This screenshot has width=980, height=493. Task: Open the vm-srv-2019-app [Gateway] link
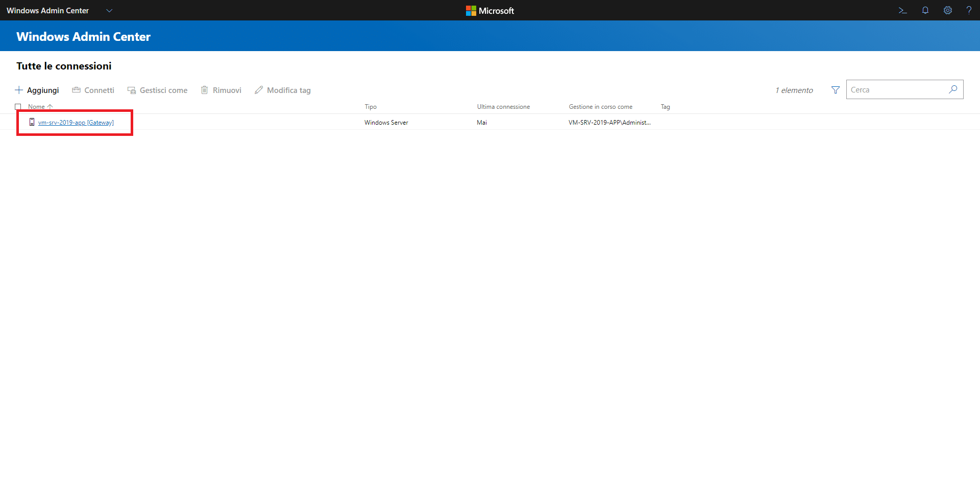(x=76, y=123)
